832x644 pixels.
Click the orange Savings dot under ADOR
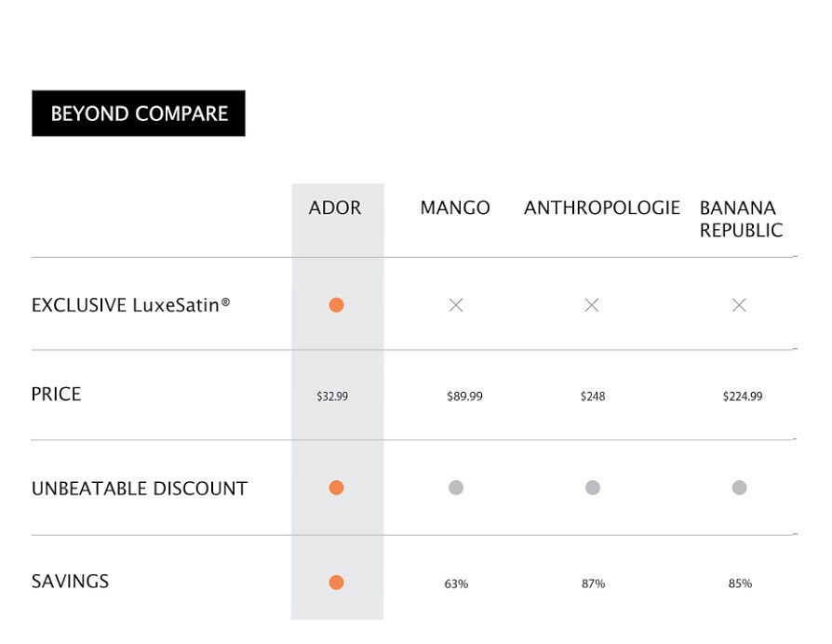336,583
